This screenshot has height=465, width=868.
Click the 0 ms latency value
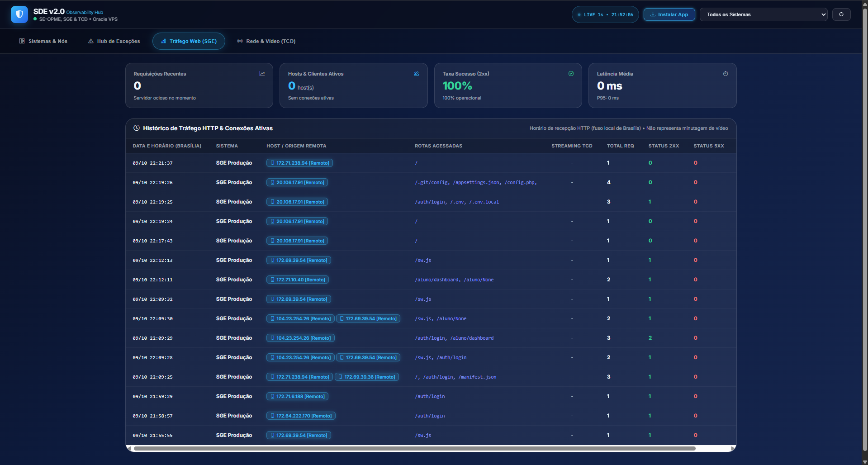pyautogui.click(x=609, y=85)
